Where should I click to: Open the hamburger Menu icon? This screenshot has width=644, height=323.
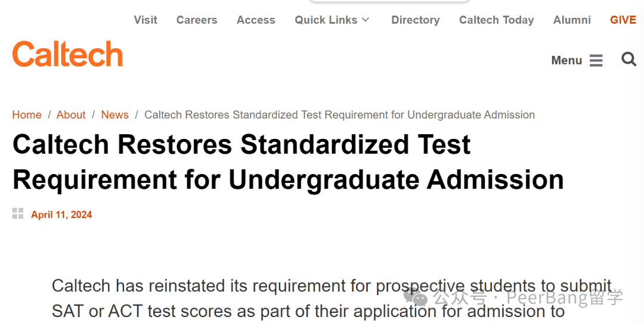[596, 60]
